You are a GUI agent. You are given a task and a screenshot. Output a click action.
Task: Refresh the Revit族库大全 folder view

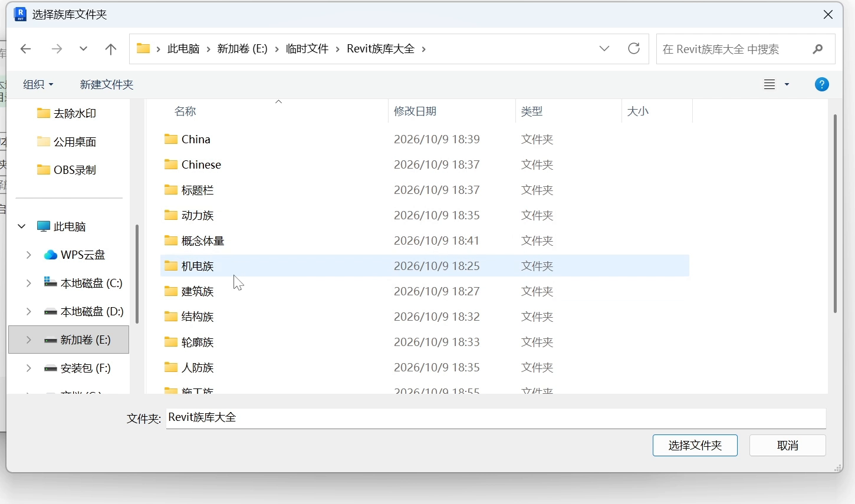pos(634,48)
